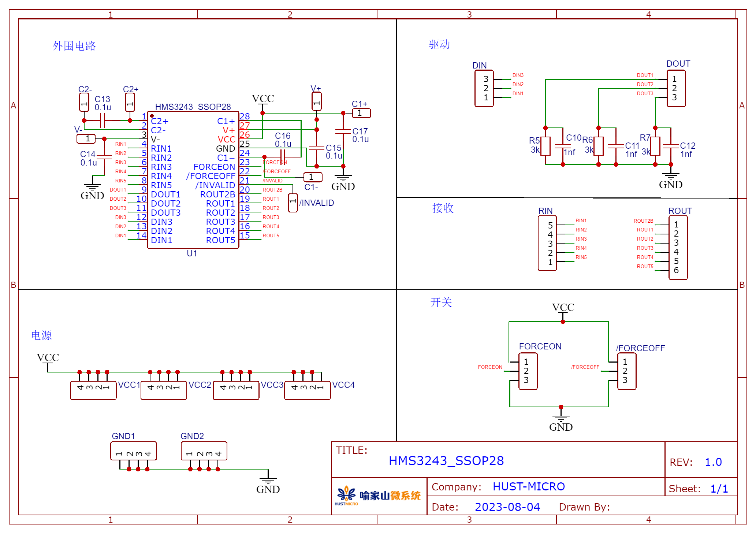Click the REV value 1.0
Image resolution: width=756 pixels, height=534 pixels.
(x=714, y=462)
